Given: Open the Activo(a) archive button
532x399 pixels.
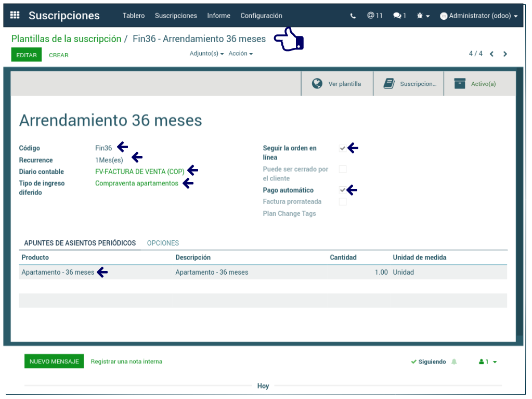Looking at the screenshot, I should pyautogui.click(x=475, y=84).
